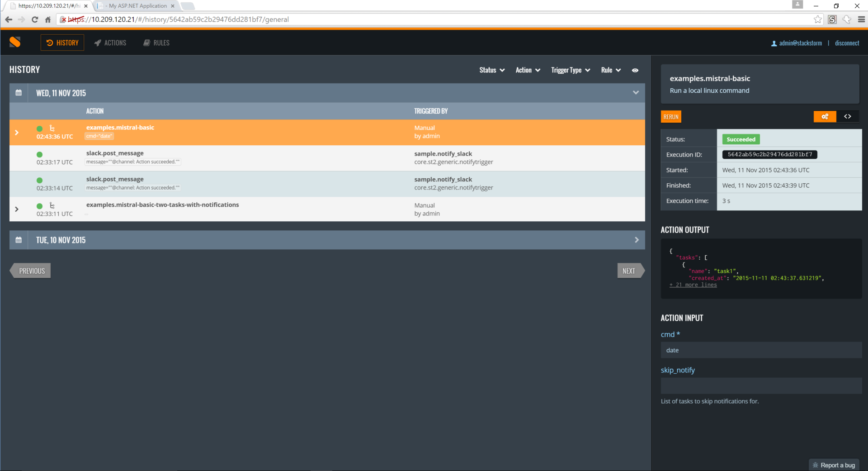Toggle the eye visibility filter above the history list
The width and height of the screenshot is (868, 471).
pyautogui.click(x=635, y=70)
